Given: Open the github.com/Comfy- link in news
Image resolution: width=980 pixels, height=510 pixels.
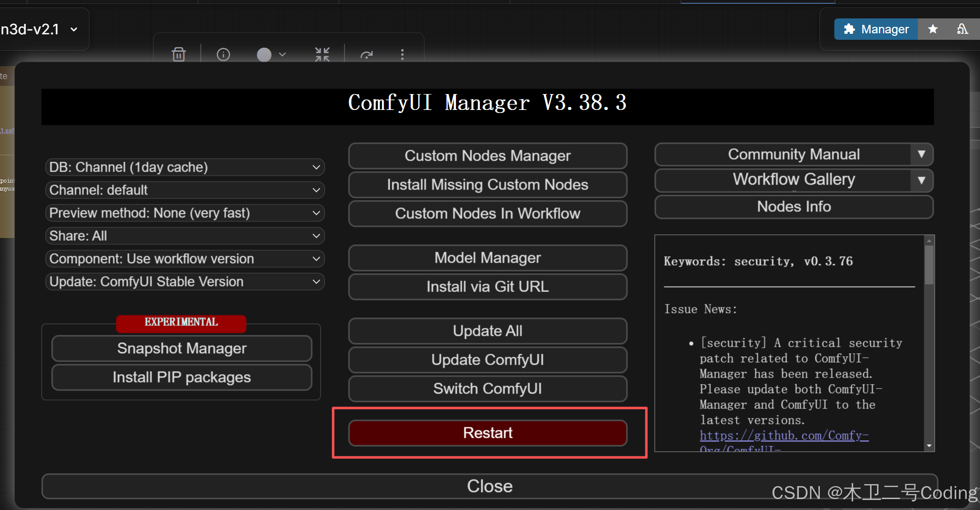Looking at the screenshot, I should pyautogui.click(x=784, y=436).
